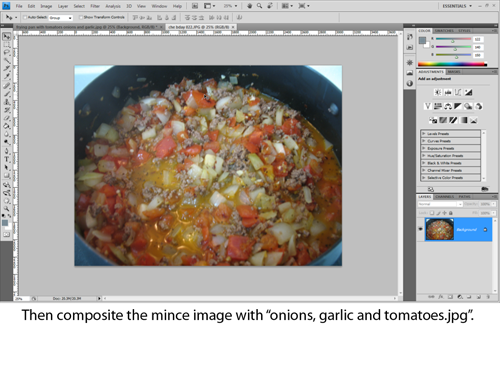Click the color spectrum ramp bar
Viewport: 500px width, 376px height.
(x=452, y=64)
